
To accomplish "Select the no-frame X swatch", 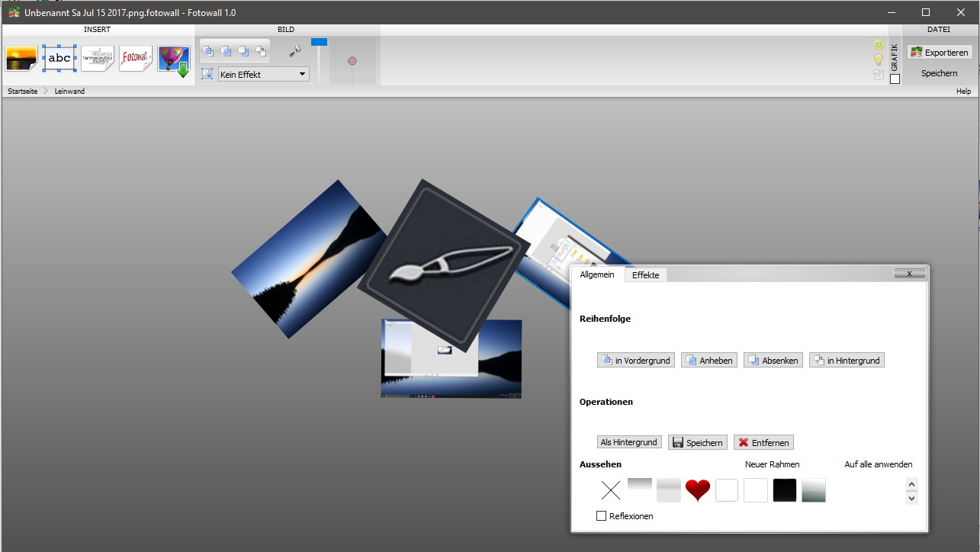I will coord(611,490).
